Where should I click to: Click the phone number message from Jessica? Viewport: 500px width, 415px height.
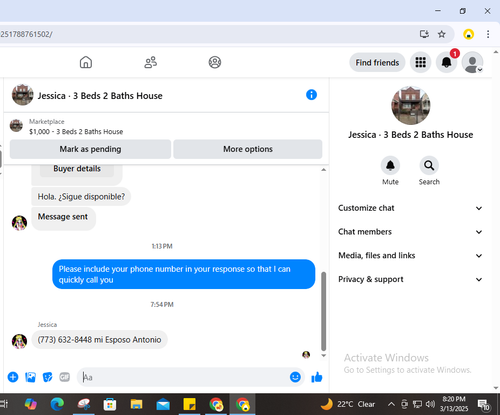tap(99, 340)
